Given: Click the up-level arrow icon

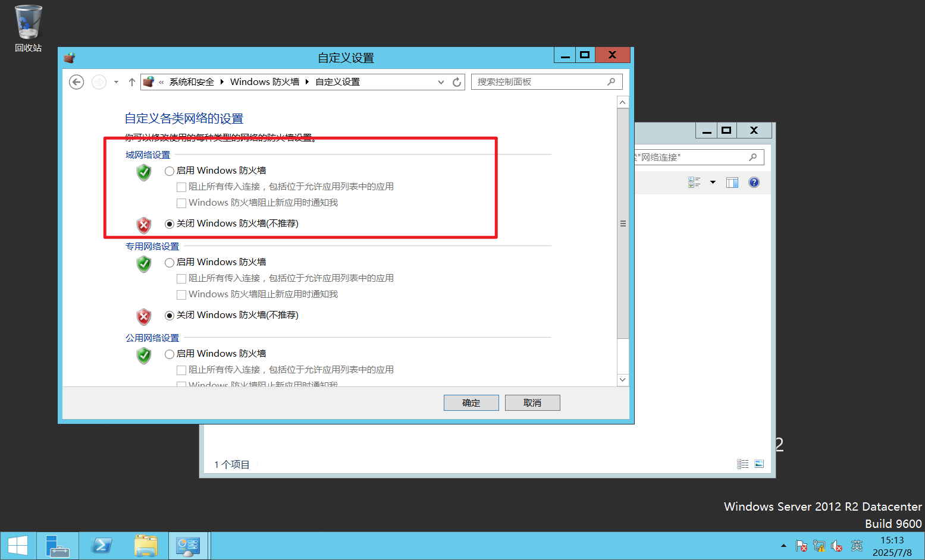Looking at the screenshot, I should 131,82.
